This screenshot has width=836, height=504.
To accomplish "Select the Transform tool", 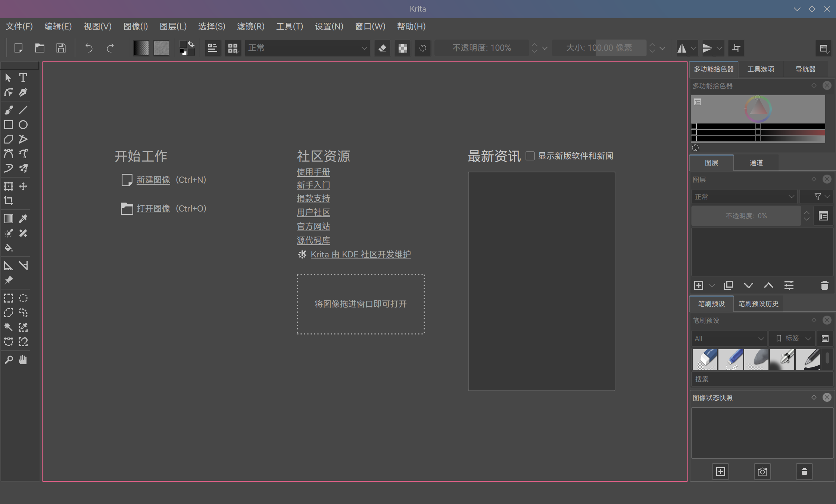I will (x=8, y=186).
